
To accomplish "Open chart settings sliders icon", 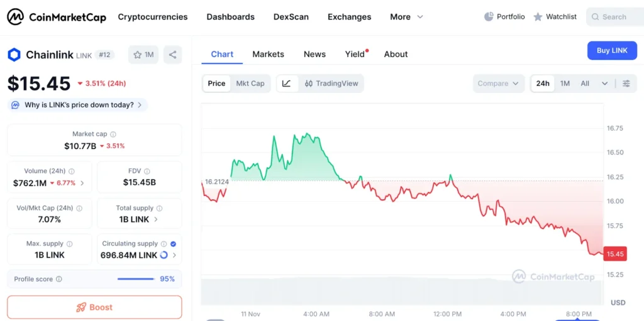I will pyautogui.click(x=626, y=84).
